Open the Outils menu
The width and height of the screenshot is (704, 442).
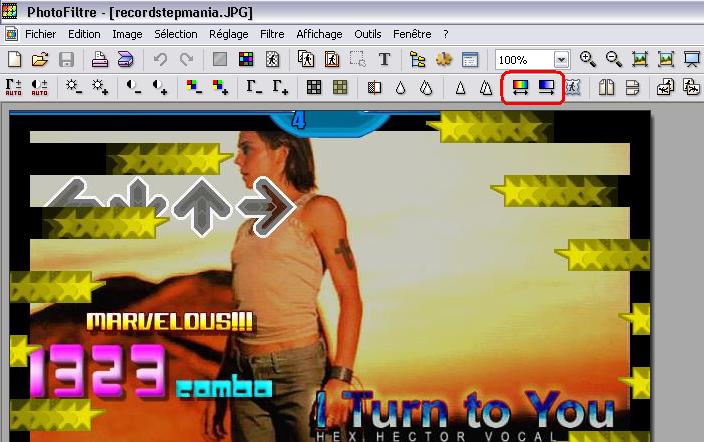tap(368, 34)
